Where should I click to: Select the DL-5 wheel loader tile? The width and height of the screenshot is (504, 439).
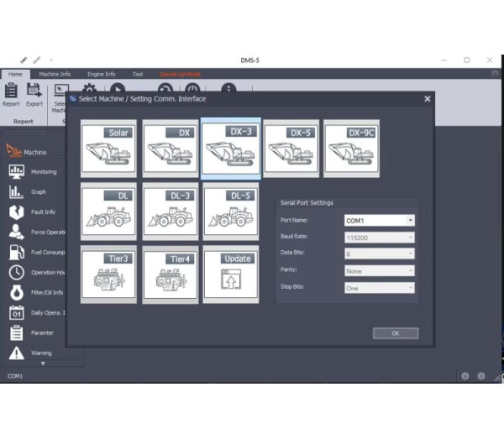click(231, 212)
